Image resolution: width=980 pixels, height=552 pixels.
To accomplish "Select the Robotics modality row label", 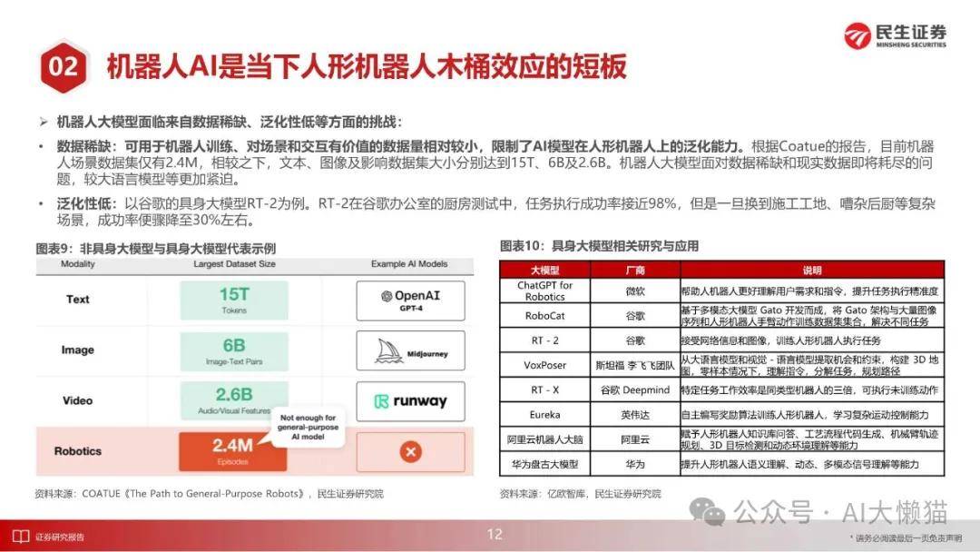I will coord(77,451).
